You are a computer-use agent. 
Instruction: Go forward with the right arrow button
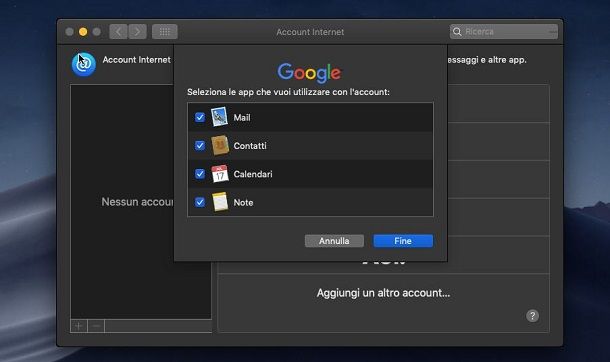click(x=137, y=31)
